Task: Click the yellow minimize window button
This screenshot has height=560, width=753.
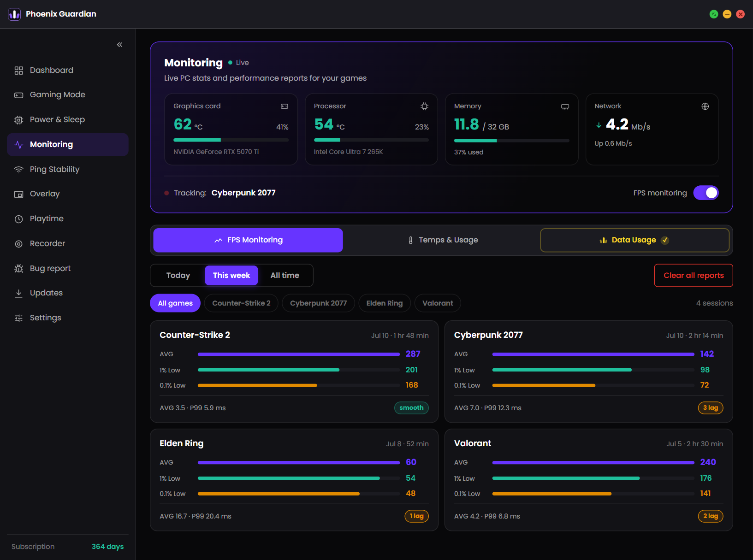Action: tap(727, 14)
